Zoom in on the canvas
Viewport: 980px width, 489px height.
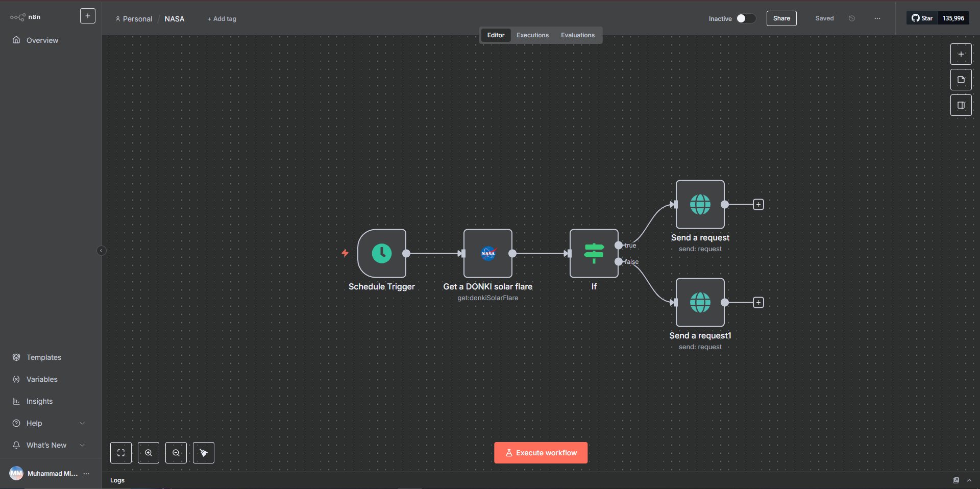[x=149, y=453]
